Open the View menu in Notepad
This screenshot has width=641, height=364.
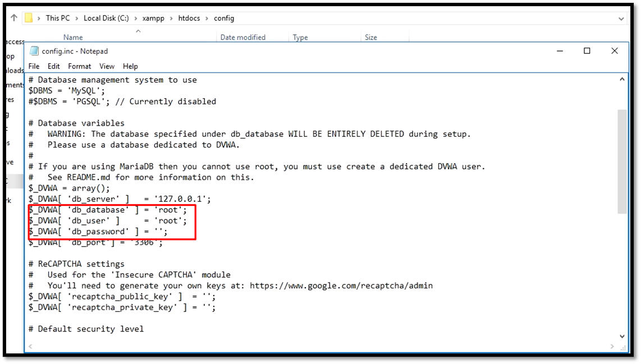click(x=107, y=66)
